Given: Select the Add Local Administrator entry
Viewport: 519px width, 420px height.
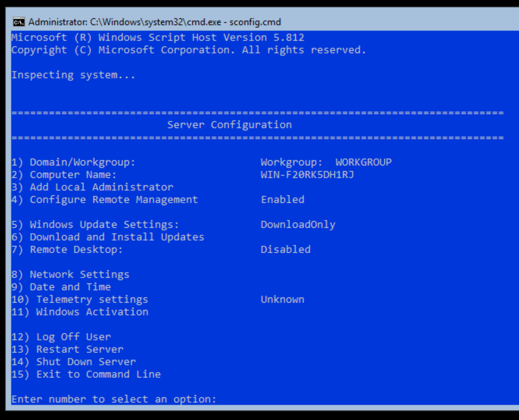Looking at the screenshot, I should (x=92, y=187).
